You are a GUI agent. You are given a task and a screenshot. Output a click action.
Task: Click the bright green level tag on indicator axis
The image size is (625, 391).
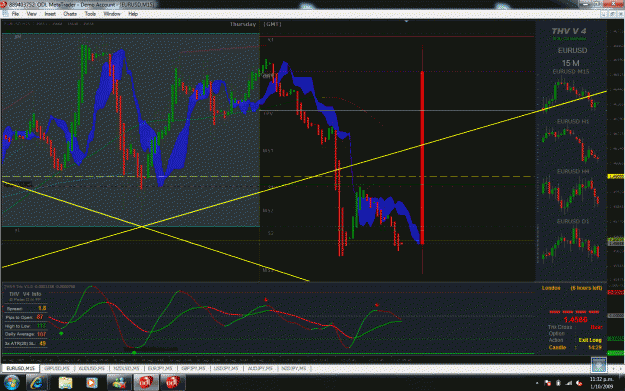coord(615,353)
